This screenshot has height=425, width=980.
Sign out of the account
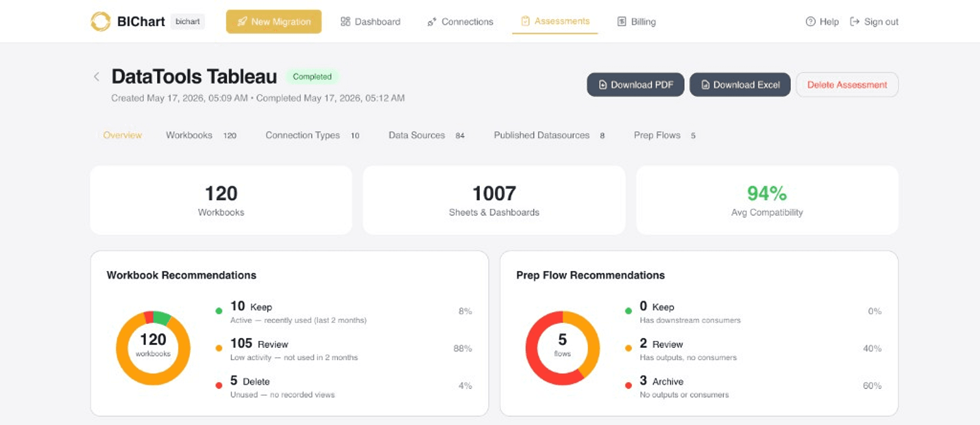pyautogui.click(x=874, y=22)
